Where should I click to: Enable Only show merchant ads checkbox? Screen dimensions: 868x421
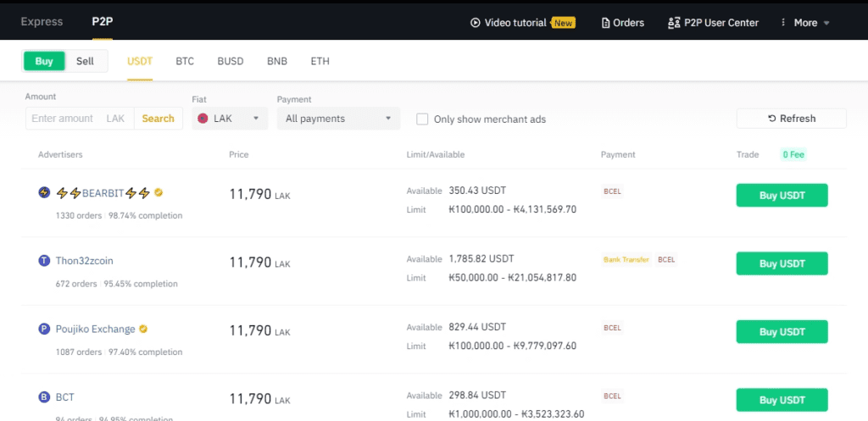click(x=422, y=119)
